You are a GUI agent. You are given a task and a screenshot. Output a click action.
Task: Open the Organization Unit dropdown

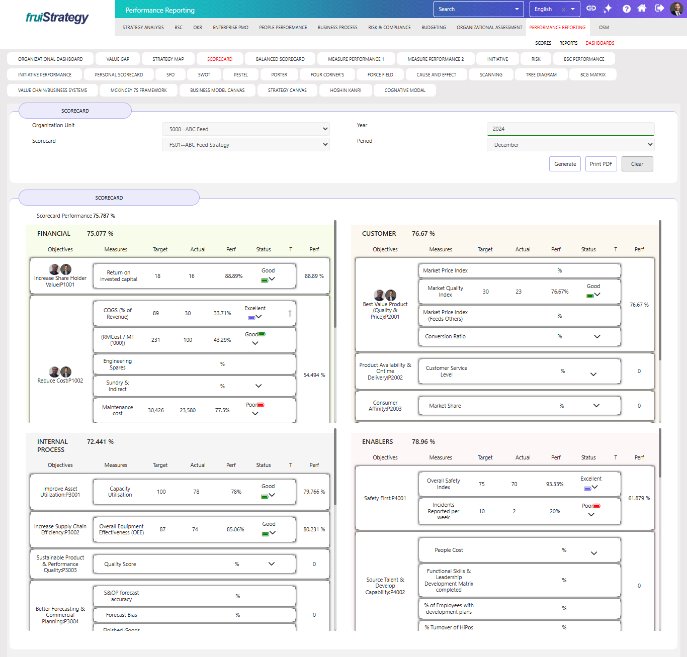click(x=245, y=129)
